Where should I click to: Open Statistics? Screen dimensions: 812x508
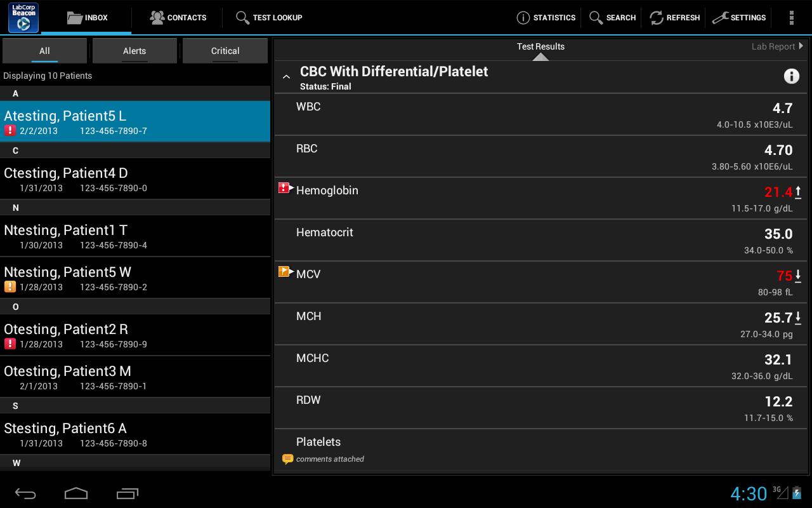[546, 18]
